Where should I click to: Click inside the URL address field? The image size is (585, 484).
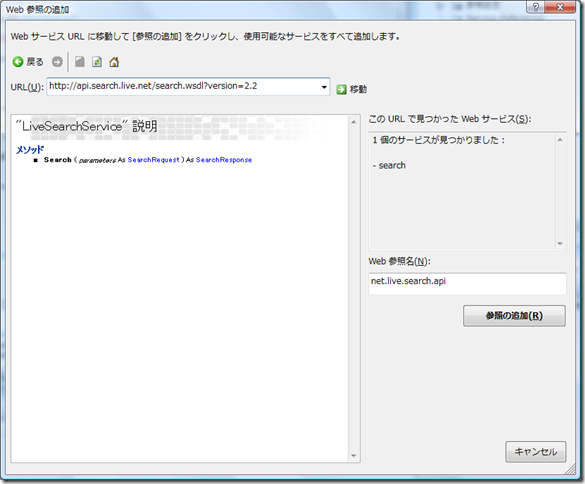183,87
